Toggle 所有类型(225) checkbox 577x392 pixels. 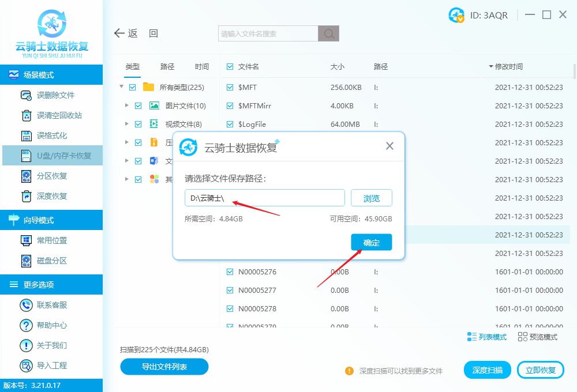pos(133,88)
